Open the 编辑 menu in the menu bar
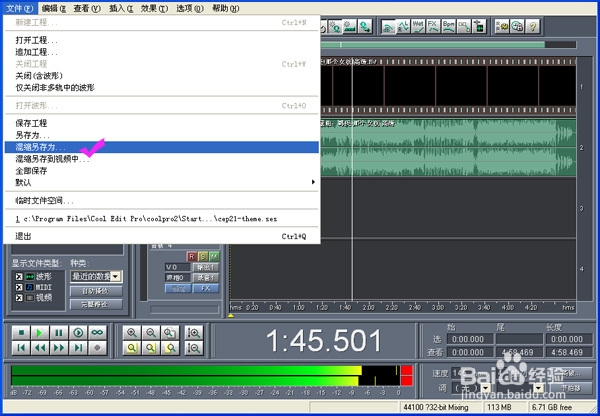 54,8
